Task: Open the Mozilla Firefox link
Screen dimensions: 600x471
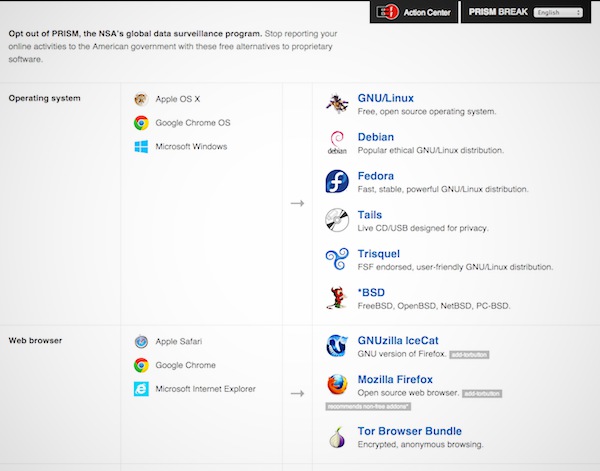Action: pos(395,380)
